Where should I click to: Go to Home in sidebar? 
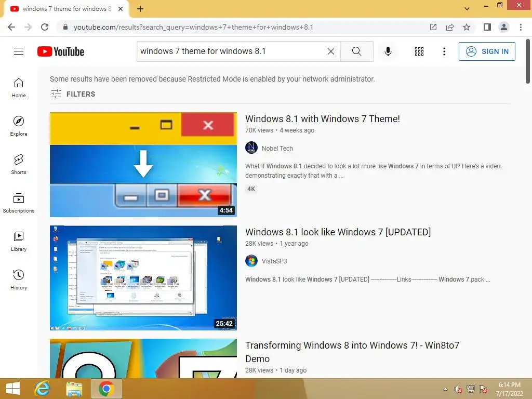click(19, 87)
